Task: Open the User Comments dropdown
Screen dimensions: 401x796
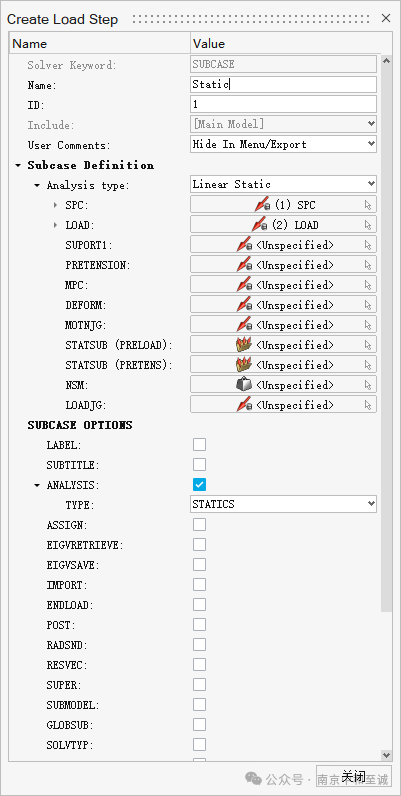Action: (283, 144)
